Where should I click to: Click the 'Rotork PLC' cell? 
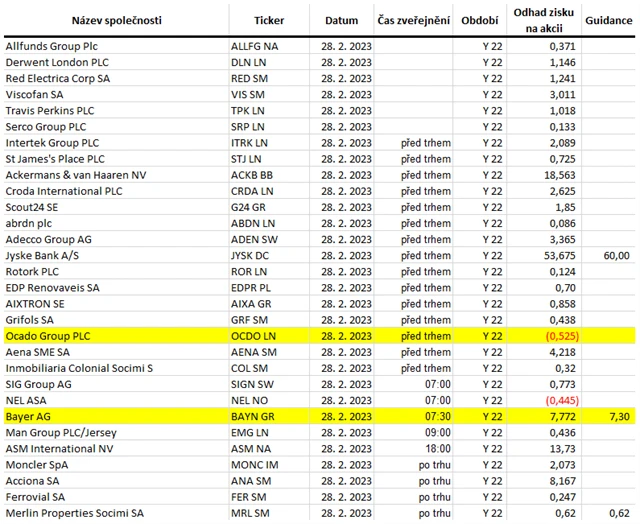tap(32, 272)
